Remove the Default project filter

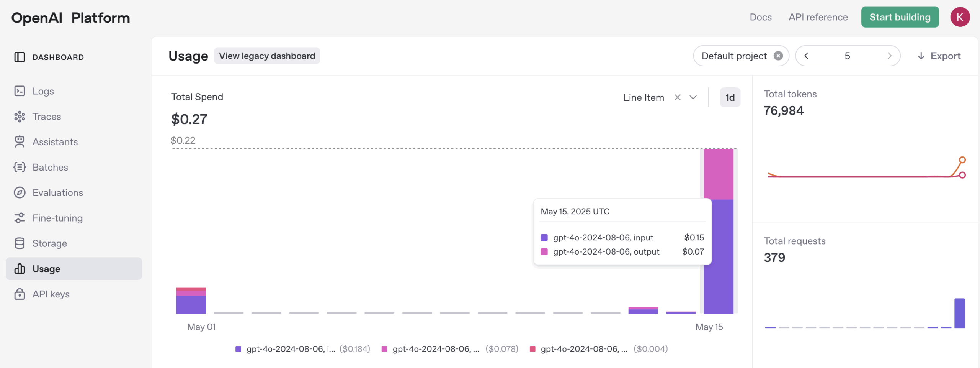tap(778, 56)
